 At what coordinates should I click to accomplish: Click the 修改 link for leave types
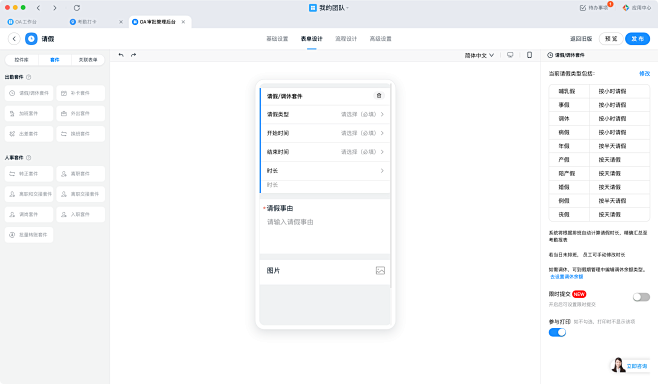(x=645, y=73)
